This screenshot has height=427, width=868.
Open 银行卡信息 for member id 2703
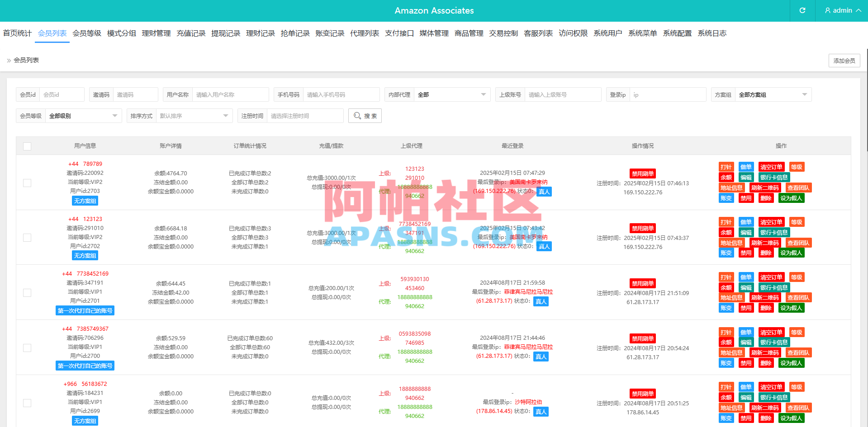point(773,177)
